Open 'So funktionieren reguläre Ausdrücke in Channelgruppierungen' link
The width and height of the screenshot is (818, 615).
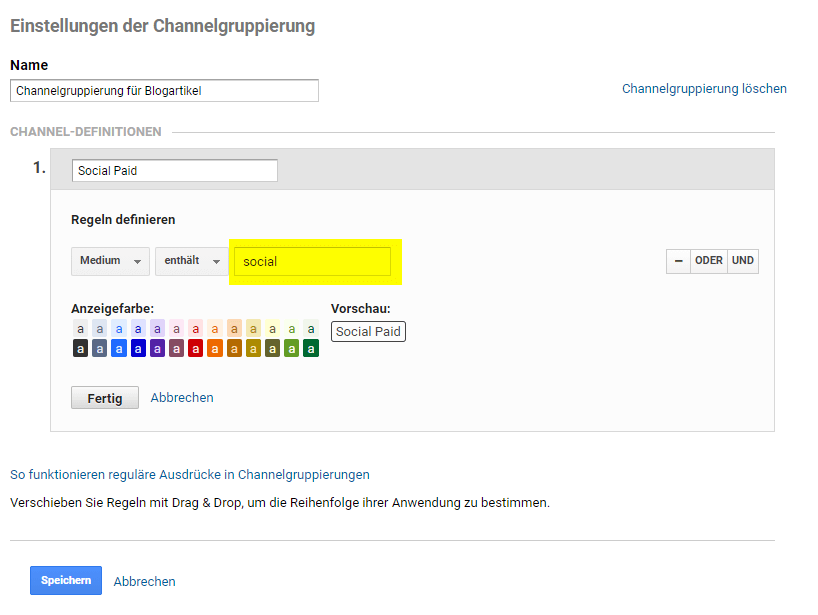click(190, 475)
